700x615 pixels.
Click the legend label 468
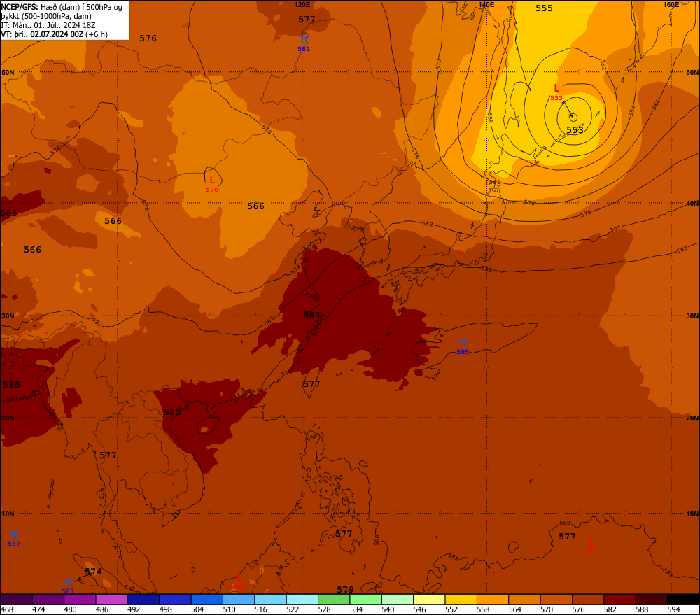[7, 609]
